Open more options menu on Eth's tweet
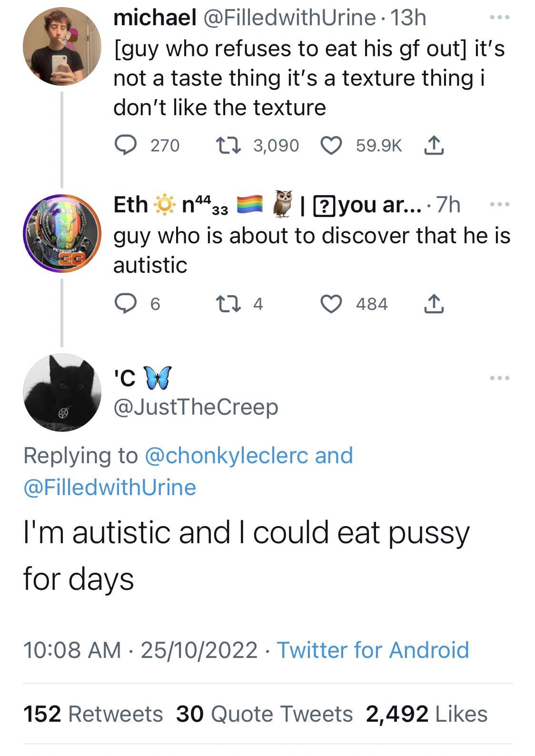The height and width of the screenshot is (756, 535). (500, 205)
